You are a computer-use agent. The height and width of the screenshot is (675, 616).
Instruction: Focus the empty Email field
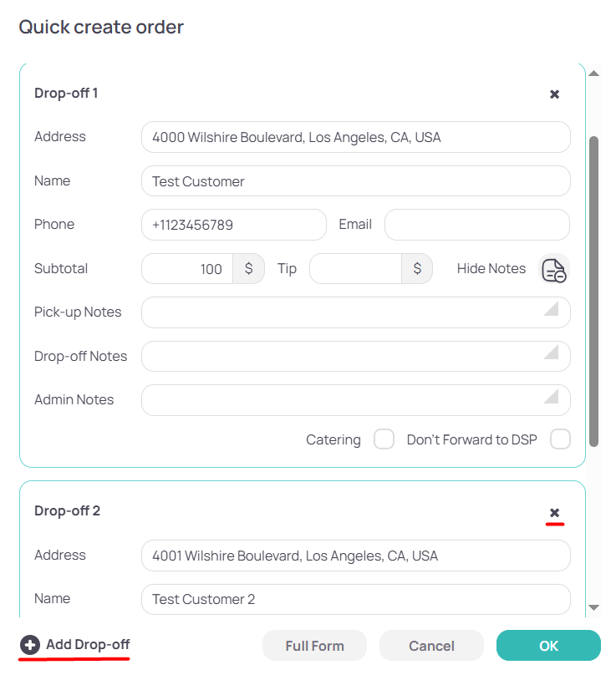(477, 225)
